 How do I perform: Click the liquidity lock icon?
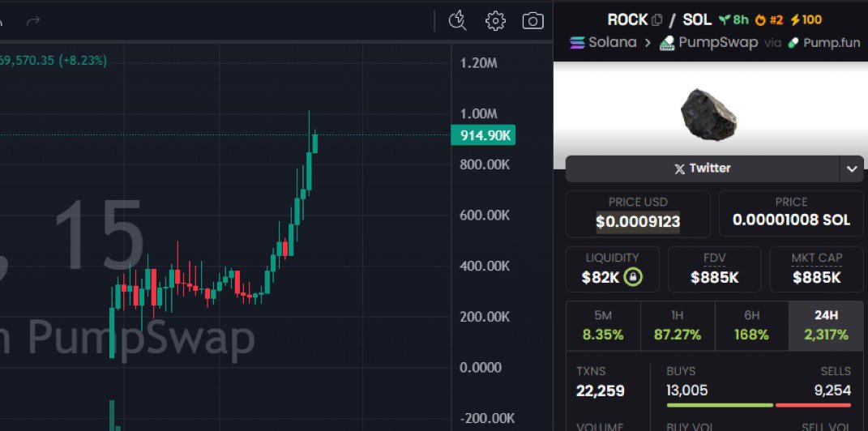point(633,276)
